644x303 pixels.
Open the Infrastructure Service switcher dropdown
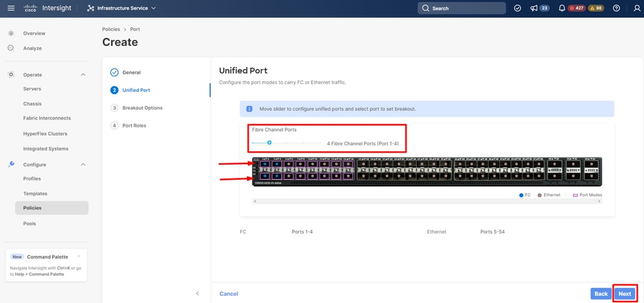(x=121, y=8)
